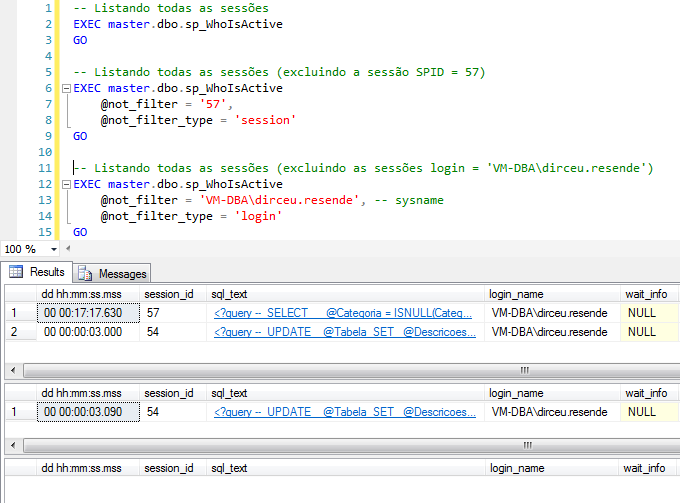Select session_id cell 54 in first grid
The width and height of the screenshot is (680, 503).
(x=173, y=332)
